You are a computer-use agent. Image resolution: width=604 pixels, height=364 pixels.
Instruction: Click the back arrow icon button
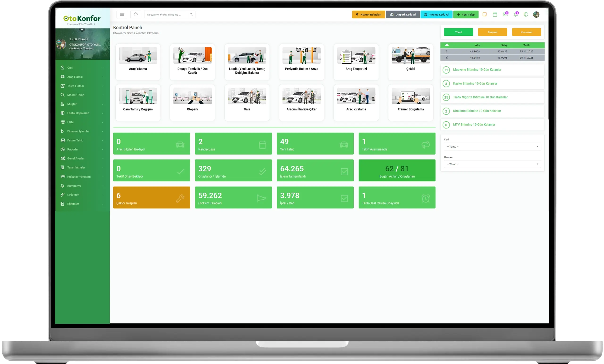pyautogui.click(x=136, y=14)
